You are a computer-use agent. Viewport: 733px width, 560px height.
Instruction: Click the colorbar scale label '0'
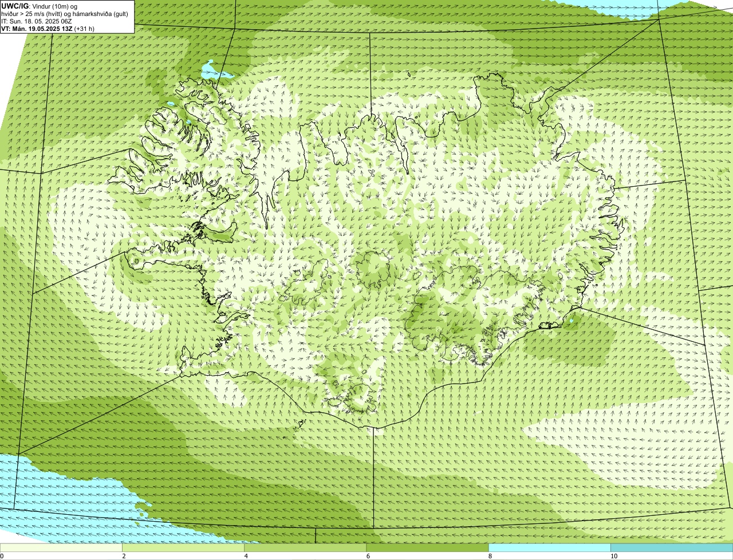pos(2,556)
